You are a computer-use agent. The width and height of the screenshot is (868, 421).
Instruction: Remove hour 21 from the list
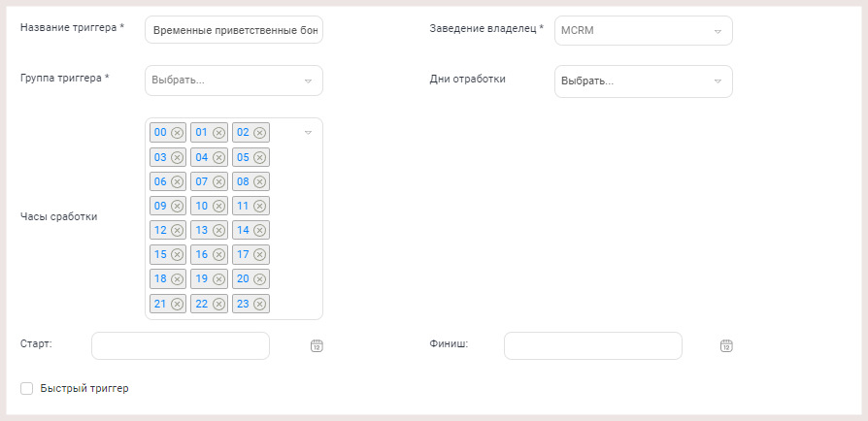[177, 304]
